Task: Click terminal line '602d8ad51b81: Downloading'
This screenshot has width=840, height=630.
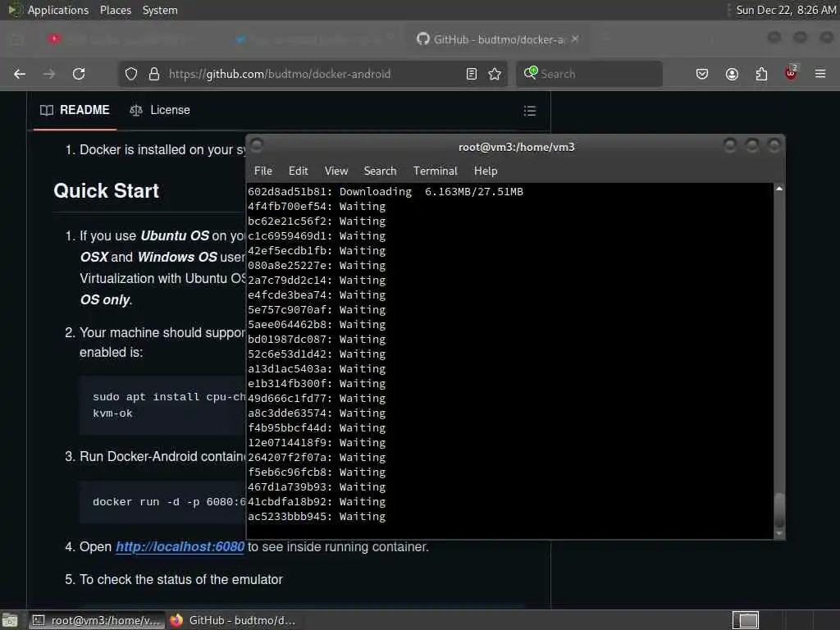Action: point(386,192)
